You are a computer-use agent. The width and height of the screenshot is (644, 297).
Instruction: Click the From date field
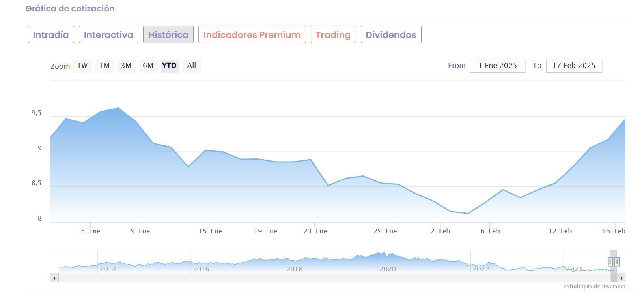pos(498,66)
